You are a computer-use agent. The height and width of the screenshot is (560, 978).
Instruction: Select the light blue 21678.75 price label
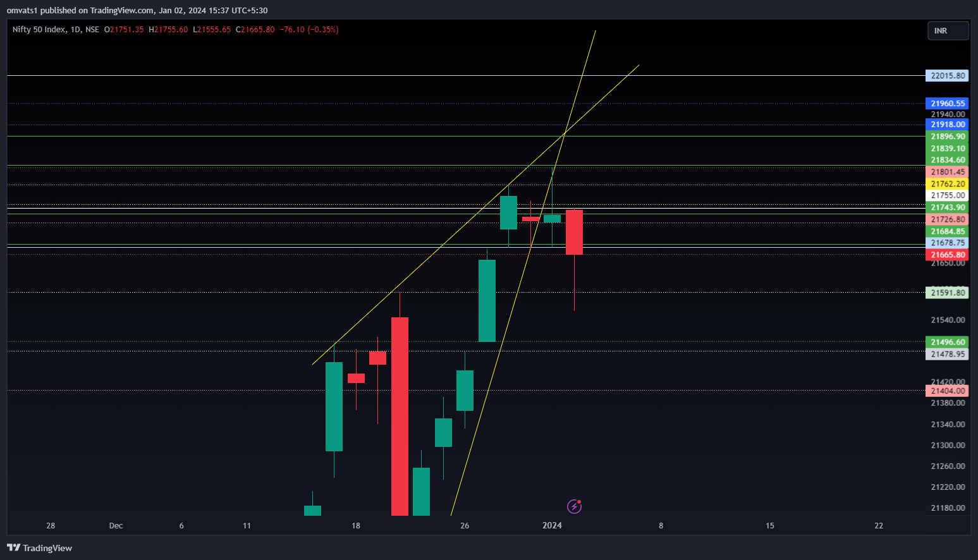947,243
